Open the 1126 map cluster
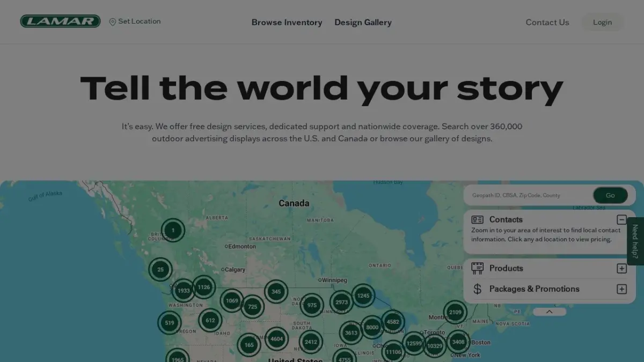Screen dimensions: 644x362 pyautogui.click(x=204, y=287)
